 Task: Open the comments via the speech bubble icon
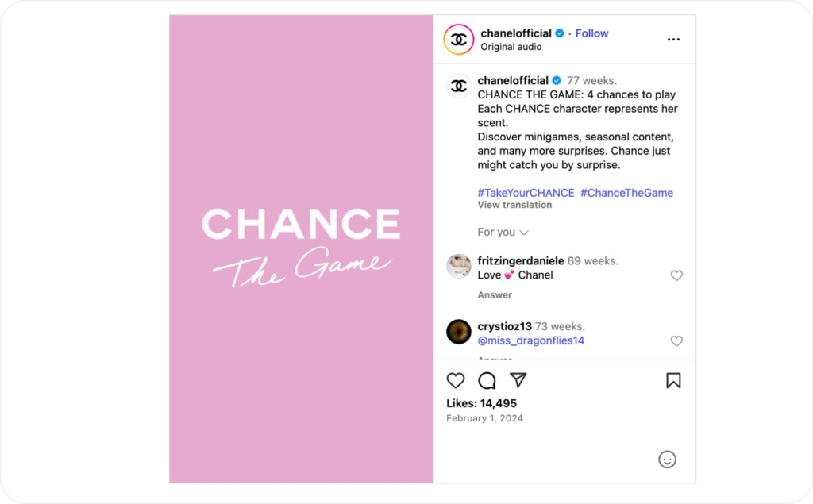(487, 381)
